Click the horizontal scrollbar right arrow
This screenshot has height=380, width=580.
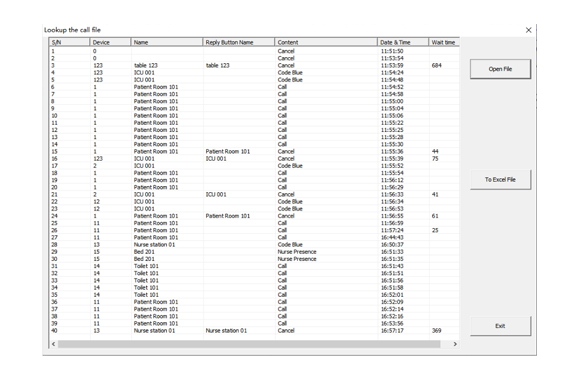(455, 344)
